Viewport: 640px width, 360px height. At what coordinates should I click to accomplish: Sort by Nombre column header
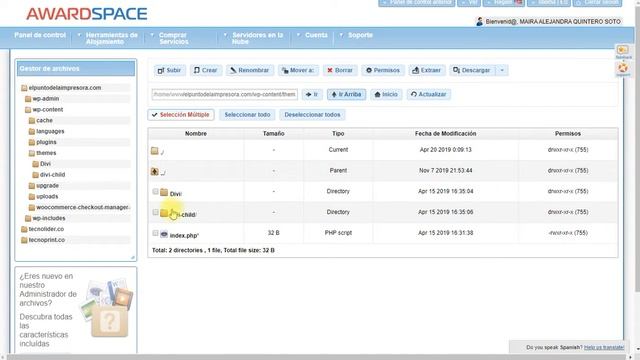[196, 133]
